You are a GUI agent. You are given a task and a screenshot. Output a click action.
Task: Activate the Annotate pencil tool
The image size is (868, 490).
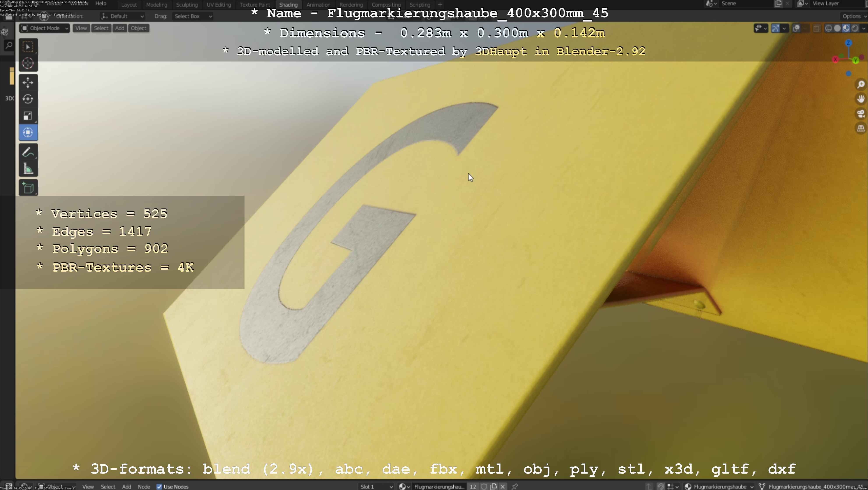pyautogui.click(x=28, y=152)
